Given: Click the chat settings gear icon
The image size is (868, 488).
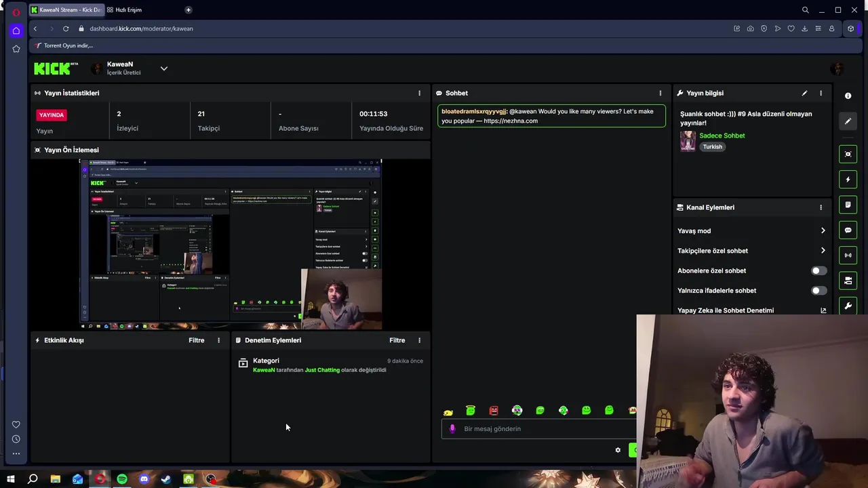Looking at the screenshot, I should [618, 450].
